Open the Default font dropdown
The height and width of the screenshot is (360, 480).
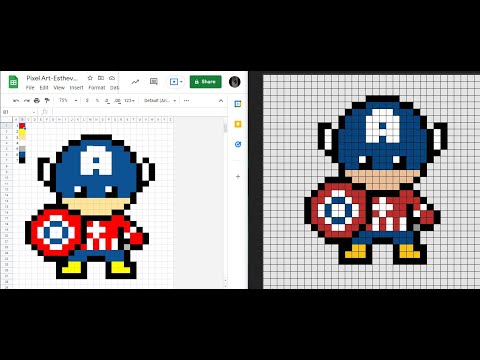160,100
